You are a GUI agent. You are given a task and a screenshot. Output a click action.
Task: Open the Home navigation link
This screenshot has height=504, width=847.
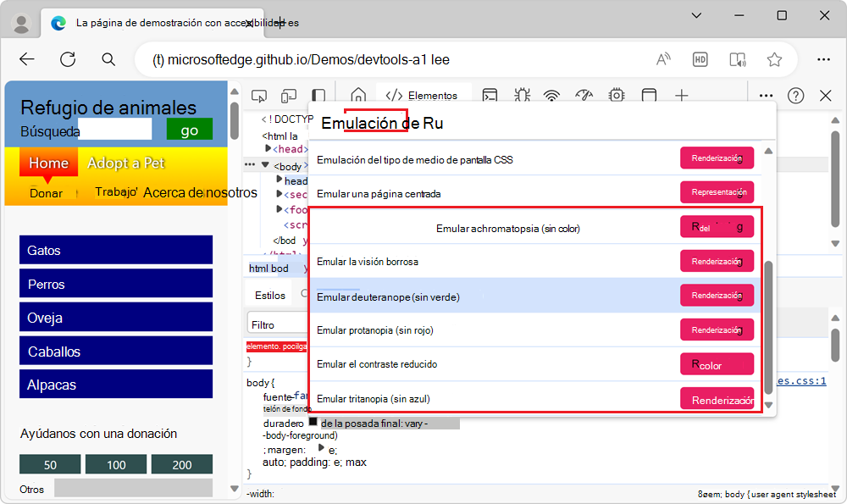pos(48,163)
